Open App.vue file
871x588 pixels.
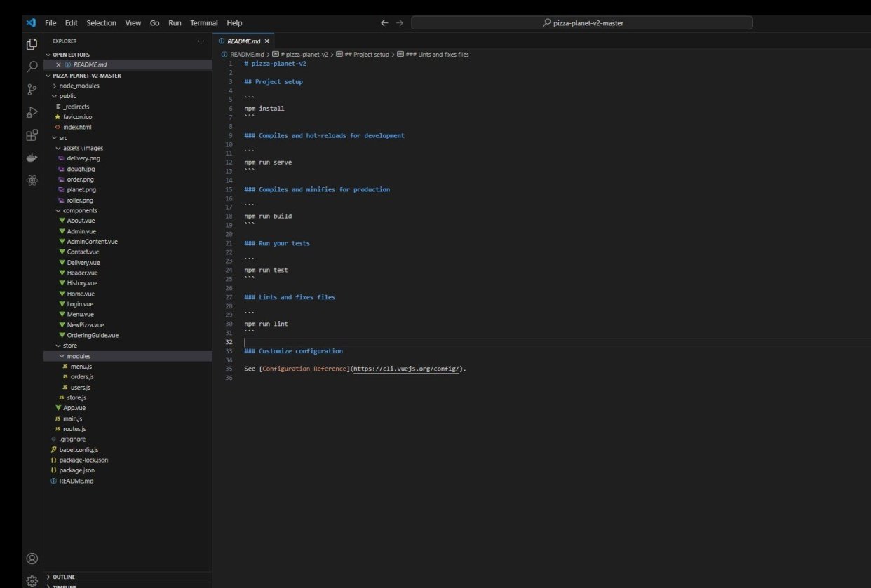[x=128, y=408]
